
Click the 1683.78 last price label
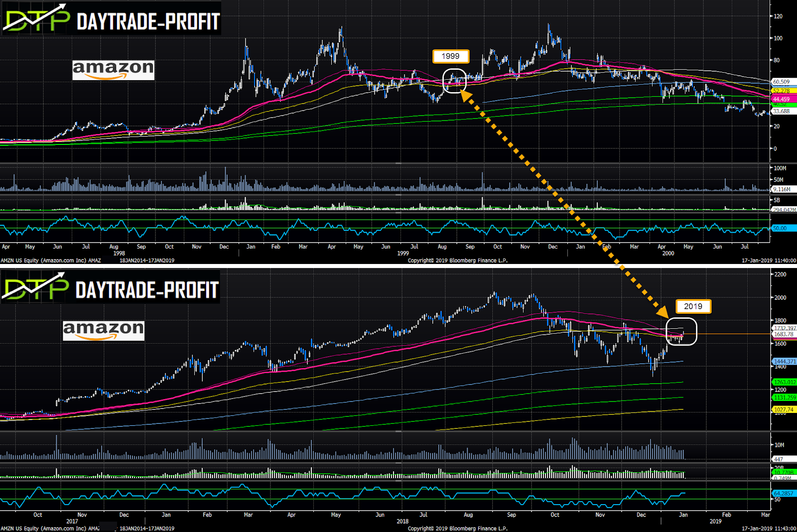coord(784,334)
